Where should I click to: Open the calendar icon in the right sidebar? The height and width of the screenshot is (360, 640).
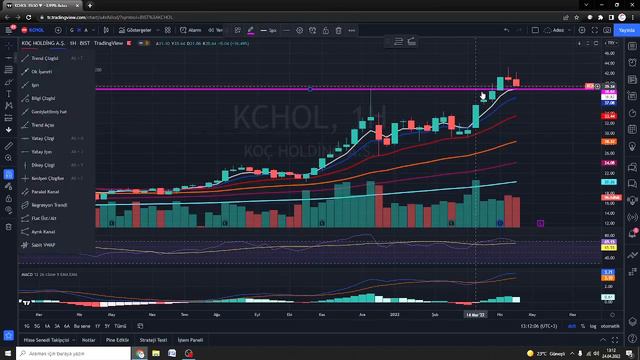pos(632,129)
